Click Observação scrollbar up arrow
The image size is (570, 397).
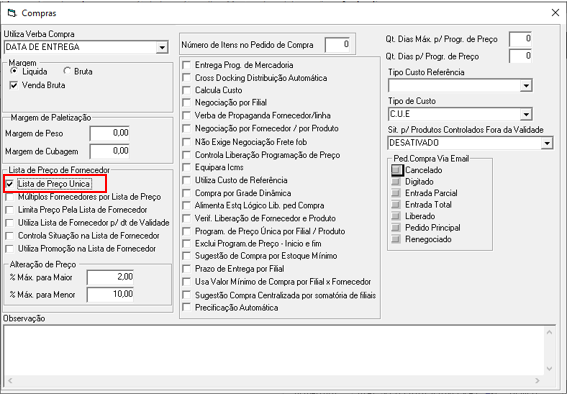549,332
